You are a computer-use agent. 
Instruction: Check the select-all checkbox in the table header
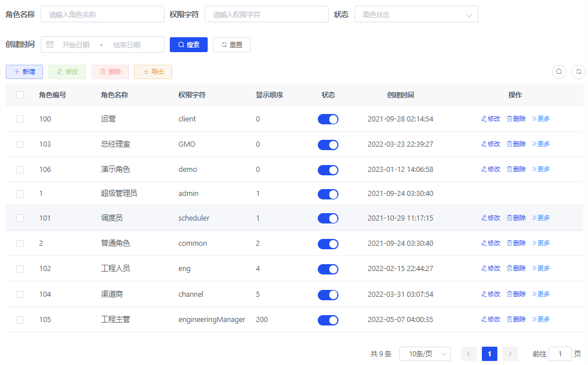(20, 95)
